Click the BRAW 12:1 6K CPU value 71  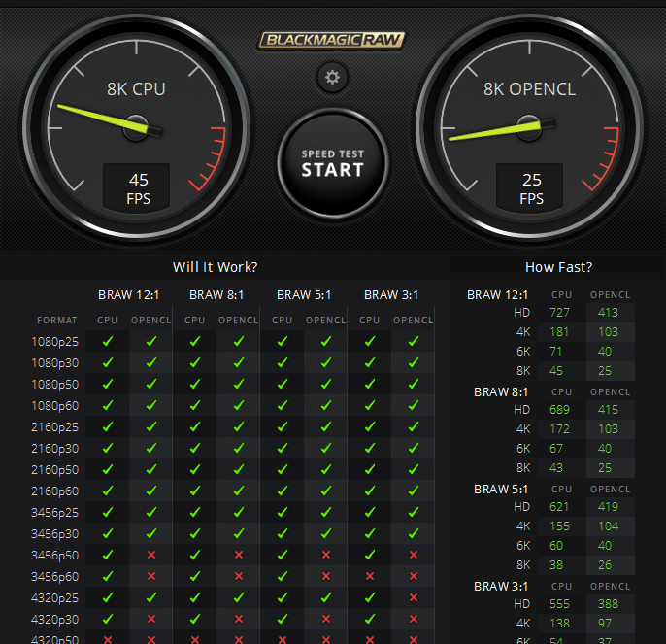(x=555, y=351)
